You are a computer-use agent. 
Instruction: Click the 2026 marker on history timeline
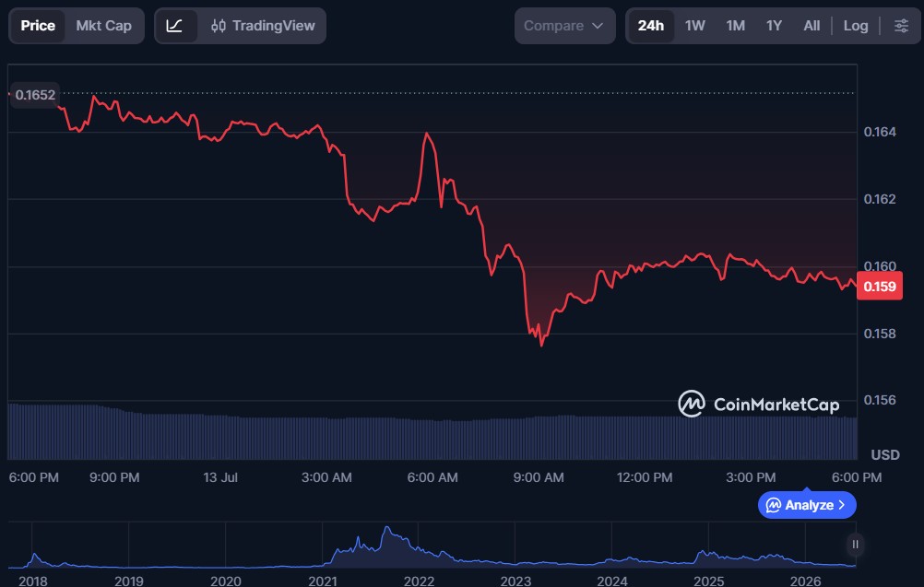(x=805, y=581)
